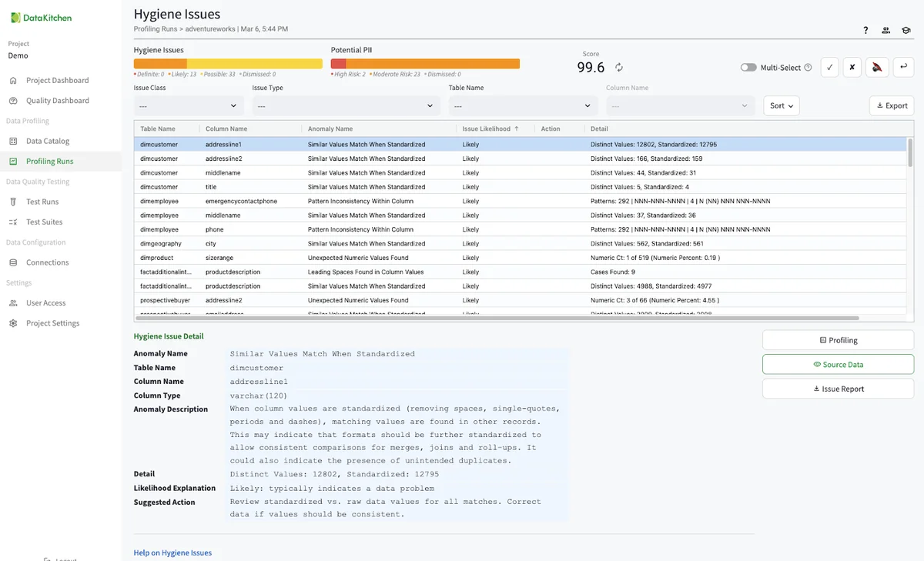Open the graduation cap training icon
The width and height of the screenshot is (924, 561).
[x=906, y=31]
